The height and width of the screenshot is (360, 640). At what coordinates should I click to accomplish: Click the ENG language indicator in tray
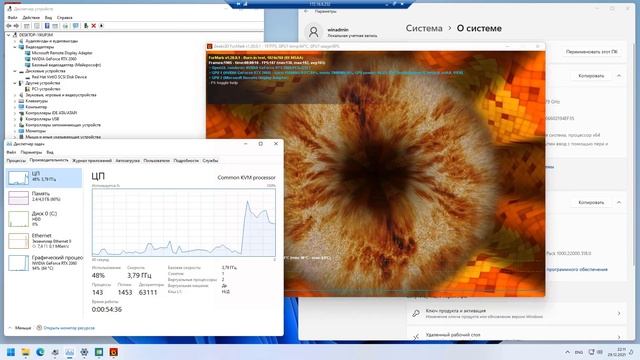coord(579,352)
